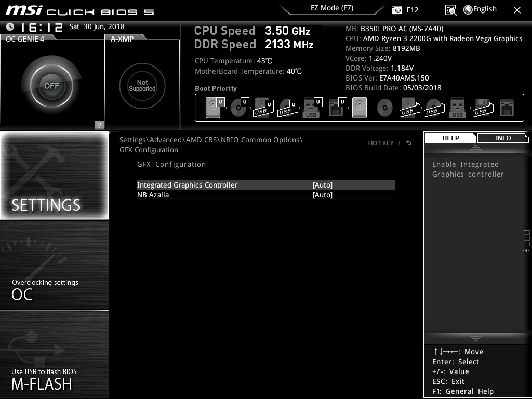Open the BIOS search magnifier icon

(x=450, y=10)
